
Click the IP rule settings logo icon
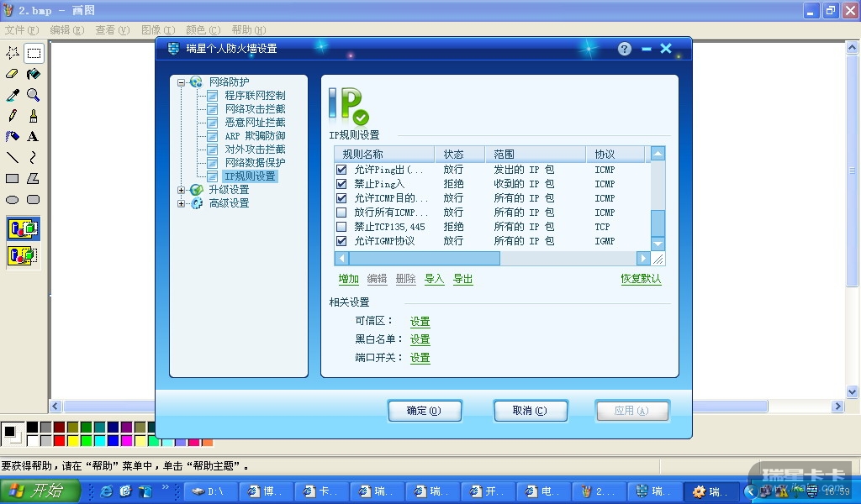tap(349, 106)
